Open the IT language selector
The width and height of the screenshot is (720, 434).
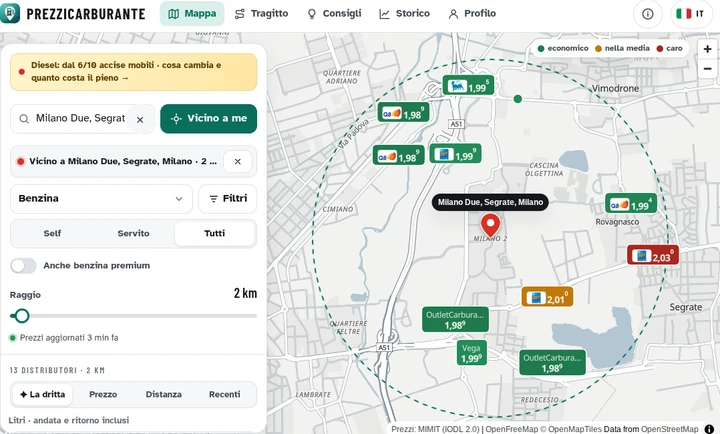point(691,14)
